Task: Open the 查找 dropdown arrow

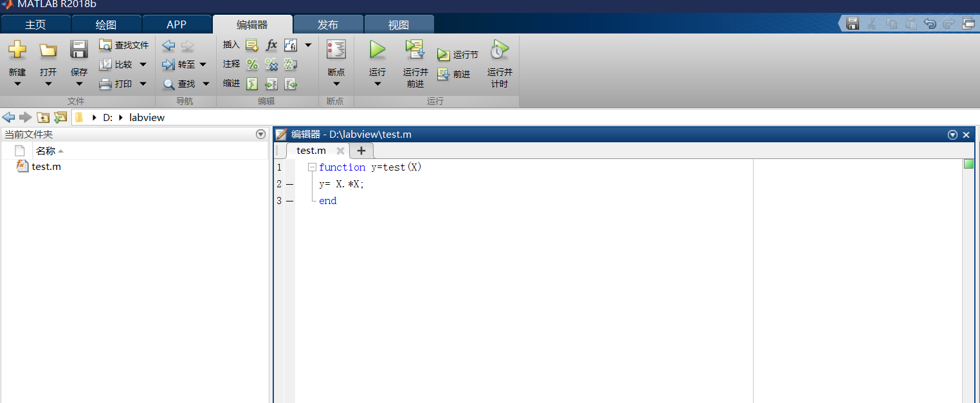Action: click(x=206, y=84)
